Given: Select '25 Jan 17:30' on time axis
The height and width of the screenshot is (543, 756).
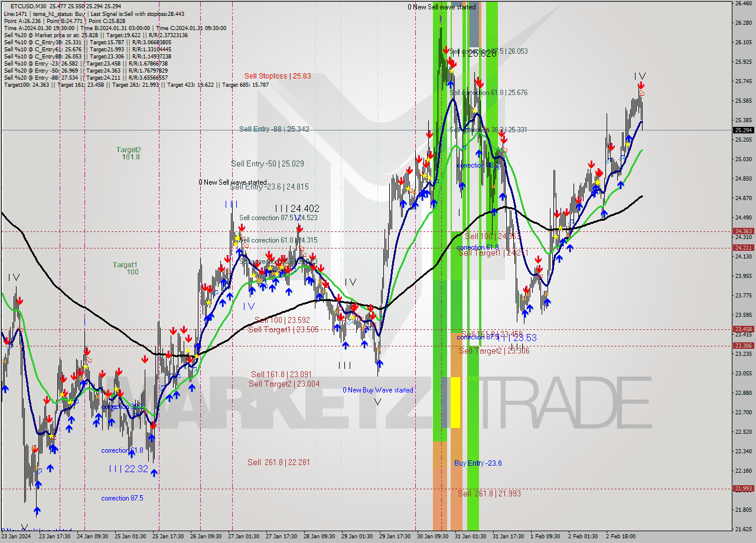Looking at the screenshot, I should coord(169,537).
